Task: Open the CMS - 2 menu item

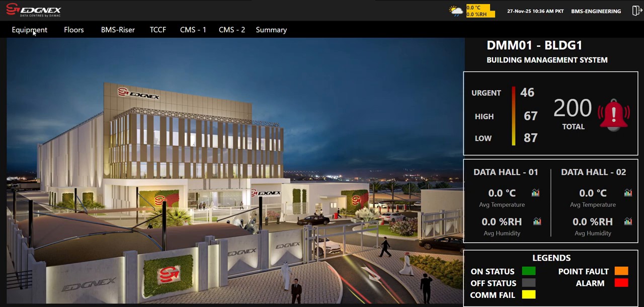Action: pos(232,30)
